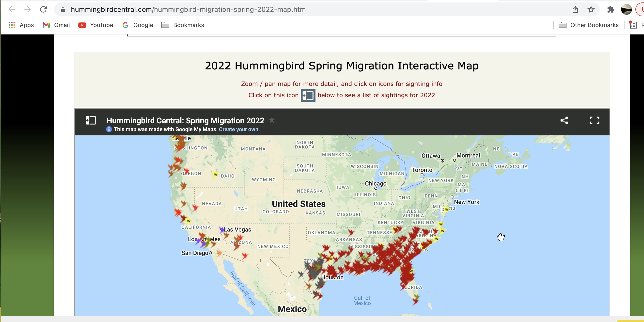This screenshot has height=322, width=644.
Task: Open Chrome profile avatar menu
Action: pos(626,10)
